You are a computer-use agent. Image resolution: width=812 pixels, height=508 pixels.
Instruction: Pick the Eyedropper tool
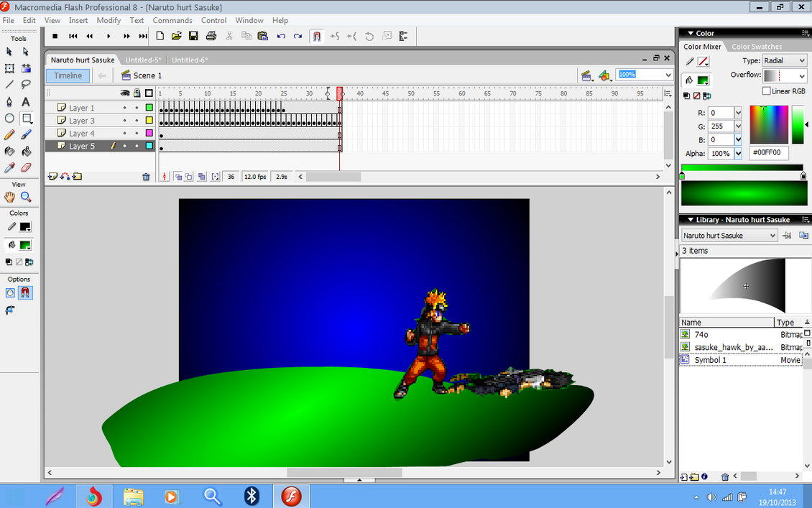(9, 167)
